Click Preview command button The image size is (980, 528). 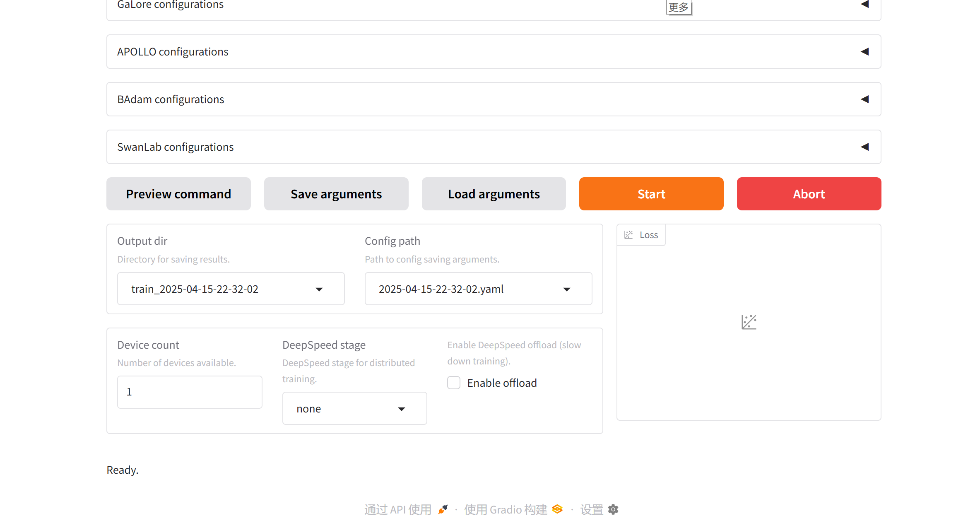point(178,194)
